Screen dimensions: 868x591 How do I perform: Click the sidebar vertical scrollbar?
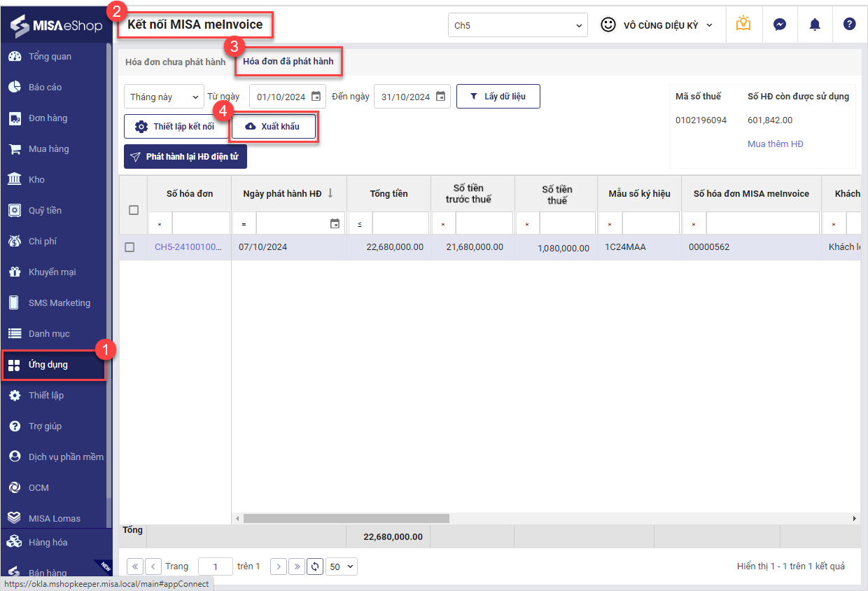(x=108, y=270)
